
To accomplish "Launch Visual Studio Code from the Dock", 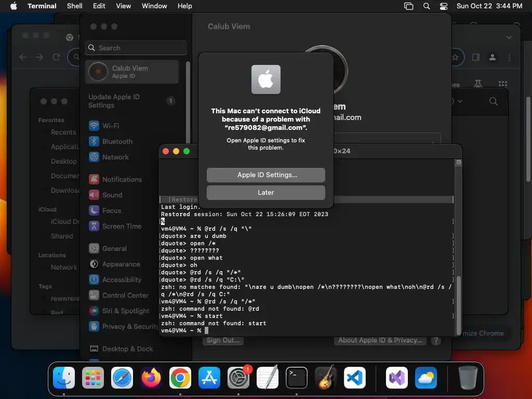I will pos(354,378).
